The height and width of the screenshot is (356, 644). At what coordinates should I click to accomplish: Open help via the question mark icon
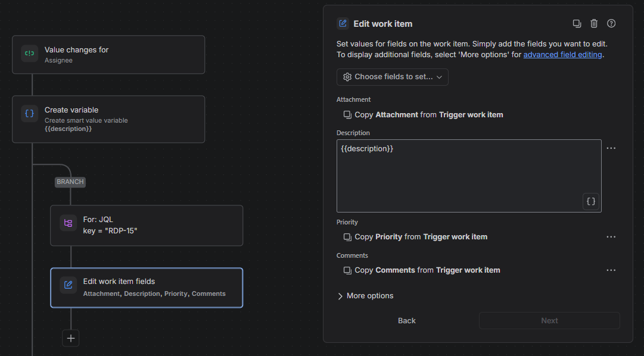[611, 24]
